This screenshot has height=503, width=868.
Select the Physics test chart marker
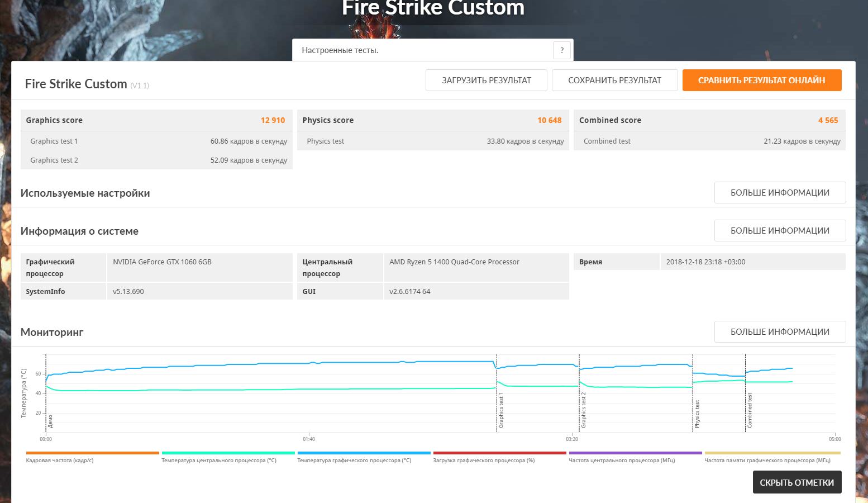click(x=697, y=414)
